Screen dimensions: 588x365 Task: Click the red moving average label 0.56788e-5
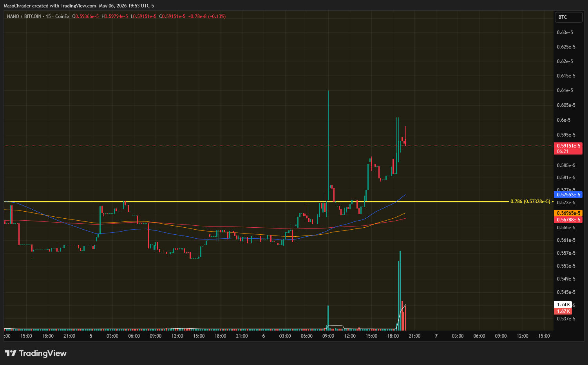(568, 220)
